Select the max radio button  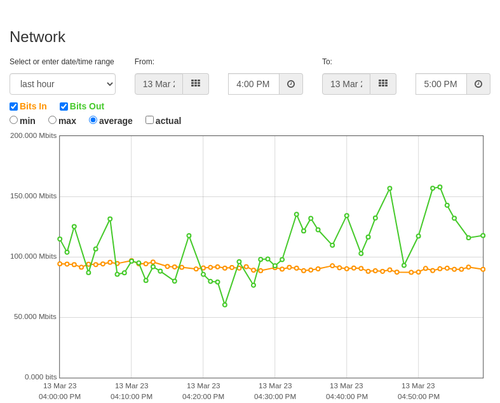click(52, 120)
